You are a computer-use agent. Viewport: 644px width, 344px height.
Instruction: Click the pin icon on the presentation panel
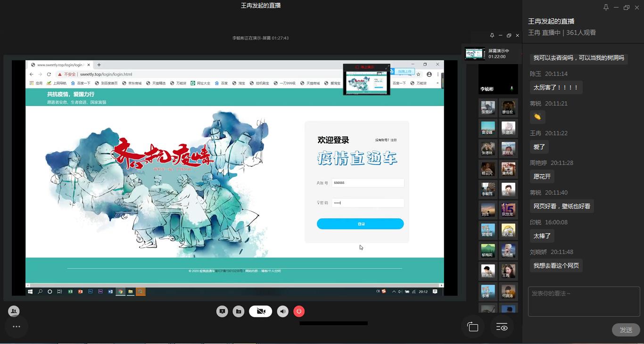(x=492, y=35)
